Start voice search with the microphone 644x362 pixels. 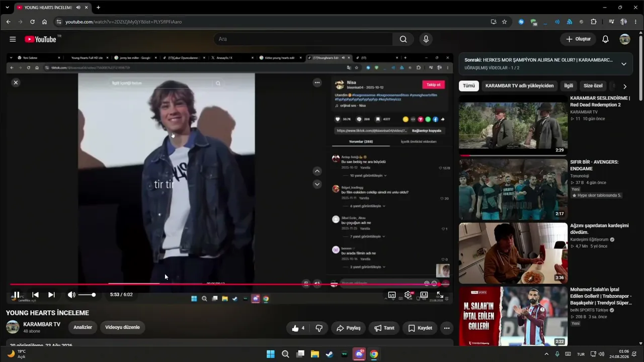[426, 39]
